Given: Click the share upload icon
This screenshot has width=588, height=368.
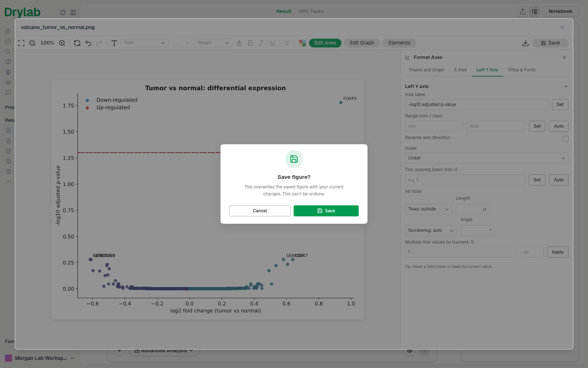Looking at the screenshot, I should (523, 11).
